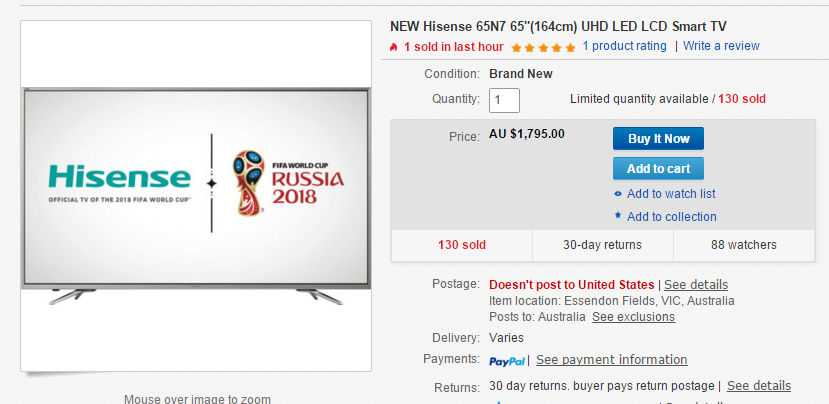
Task: Open the 1 product rating link
Action: [624, 46]
